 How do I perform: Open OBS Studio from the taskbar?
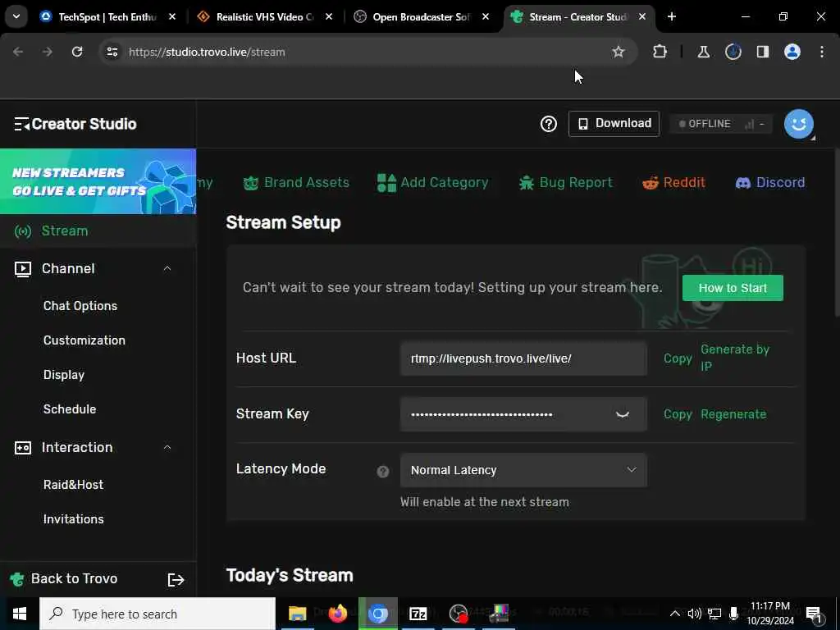[x=459, y=614]
